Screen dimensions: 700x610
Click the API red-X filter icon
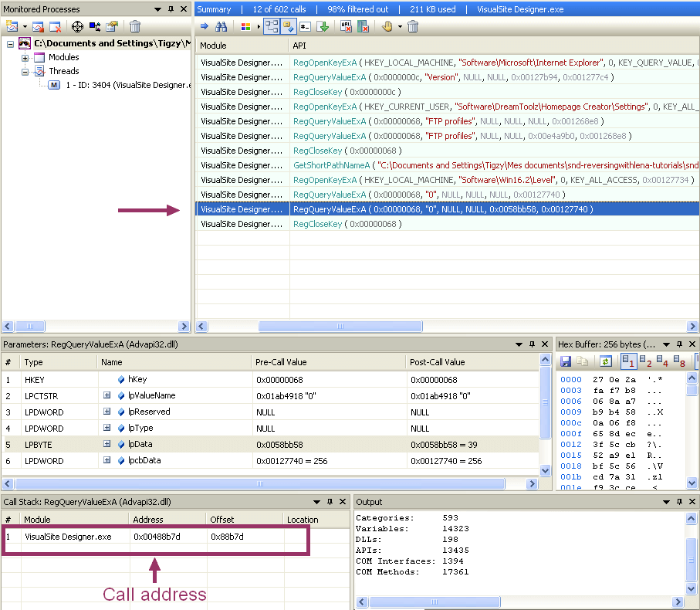(x=345, y=26)
